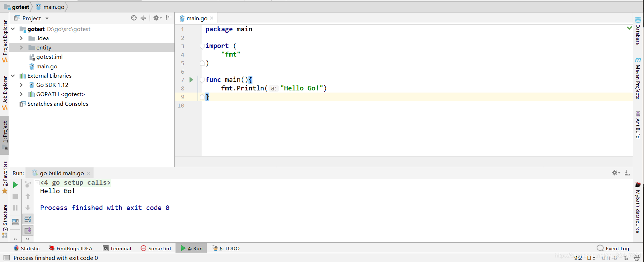Screen dimensions: 644x262
Task: Open the Project view dropdown arrow
Action: [47, 19]
